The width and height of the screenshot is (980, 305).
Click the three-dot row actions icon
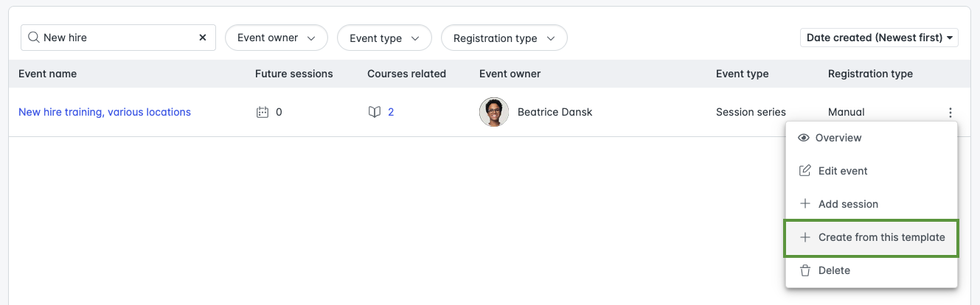(951, 113)
